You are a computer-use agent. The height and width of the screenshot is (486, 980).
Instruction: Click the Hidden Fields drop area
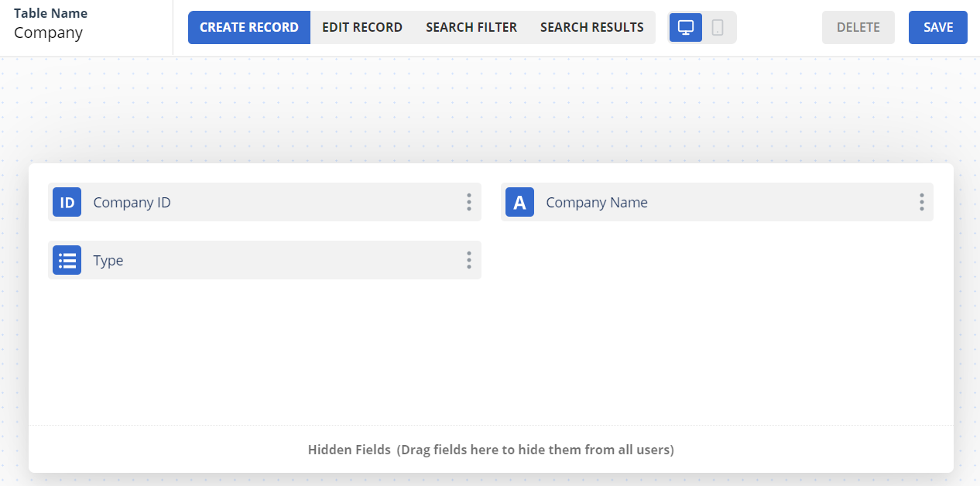tap(491, 450)
